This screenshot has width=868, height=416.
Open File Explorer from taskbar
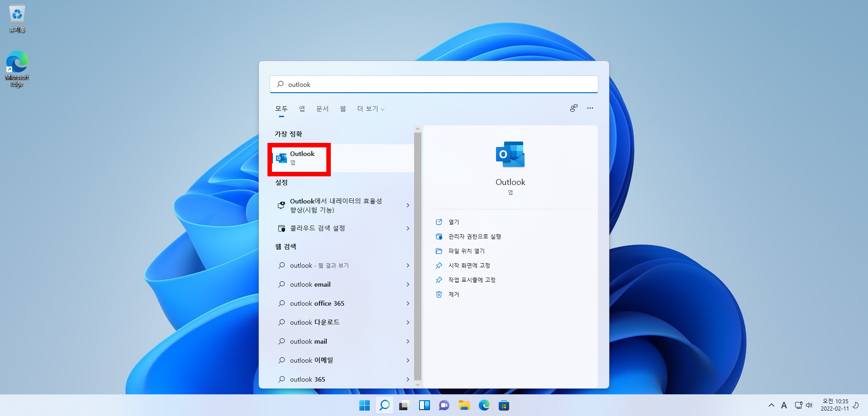(x=464, y=406)
